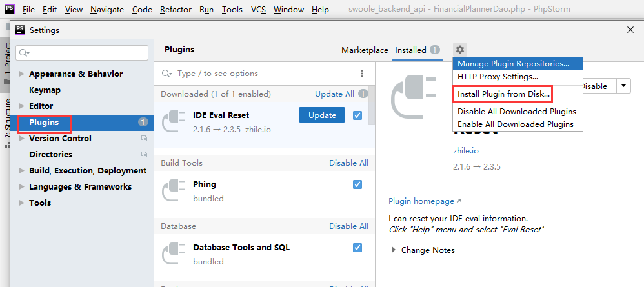Select Keymap in settings tree

tap(45, 90)
